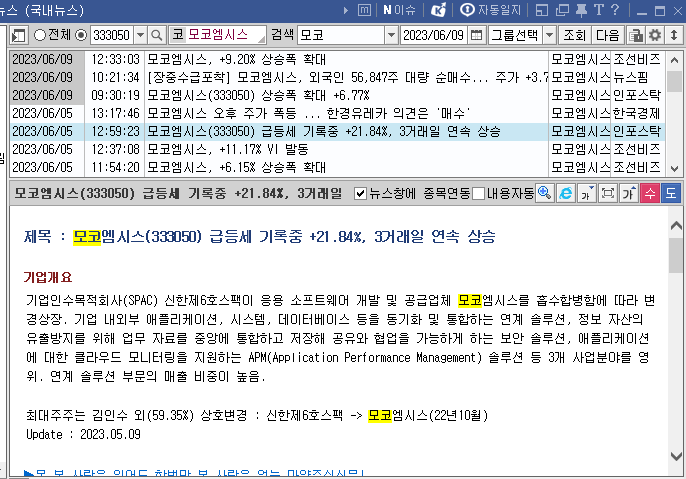This screenshot has width=686, height=479.
Task: Click article pane scrollbar down arrow
Action: click(676, 456)
